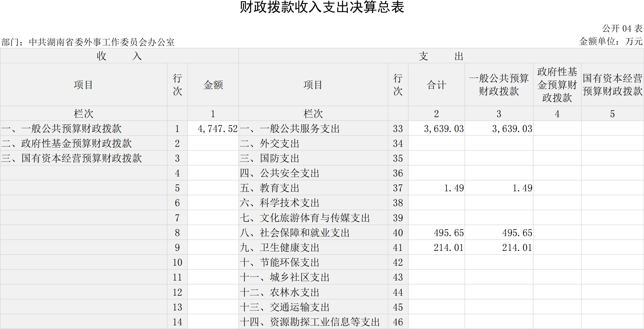Click 214.01 in the 合计 column
This screenshot has width=644, height=329.
coord(449,247)
